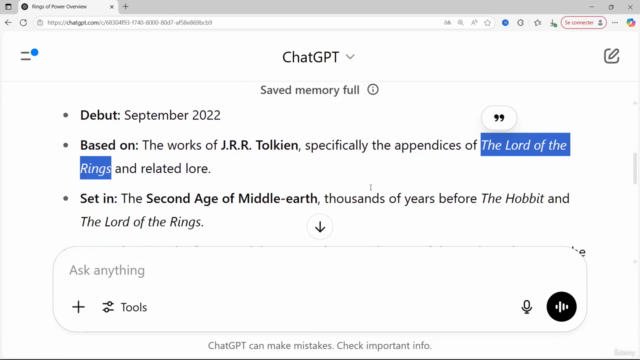
Task: Click the scroll-to-bottom arrow button
Action: point(320,227)
